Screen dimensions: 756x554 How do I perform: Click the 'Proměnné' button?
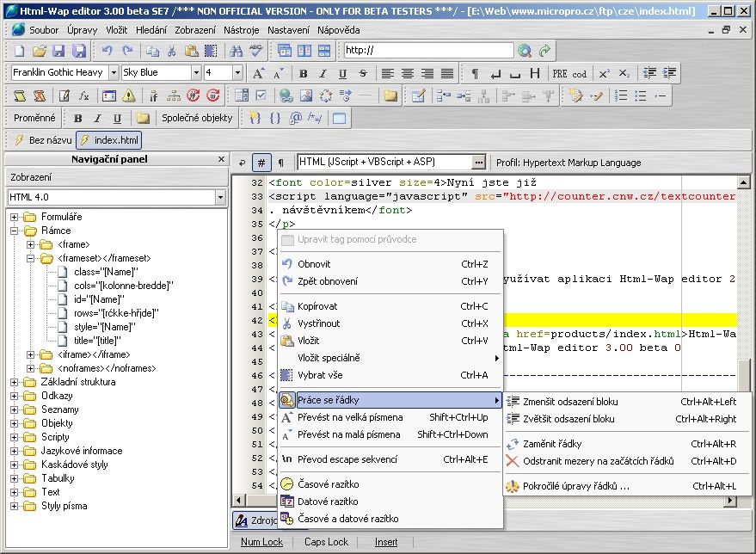click(36, 118)
